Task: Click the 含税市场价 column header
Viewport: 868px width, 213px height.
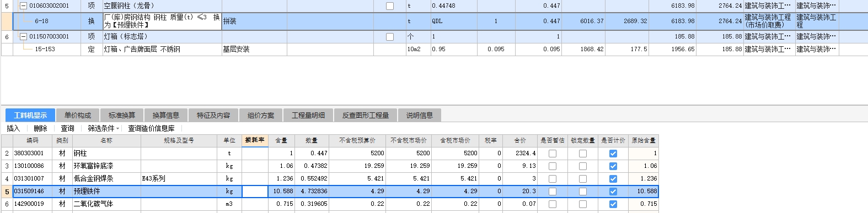Action: pyautogui.click(x=456, y=140)
